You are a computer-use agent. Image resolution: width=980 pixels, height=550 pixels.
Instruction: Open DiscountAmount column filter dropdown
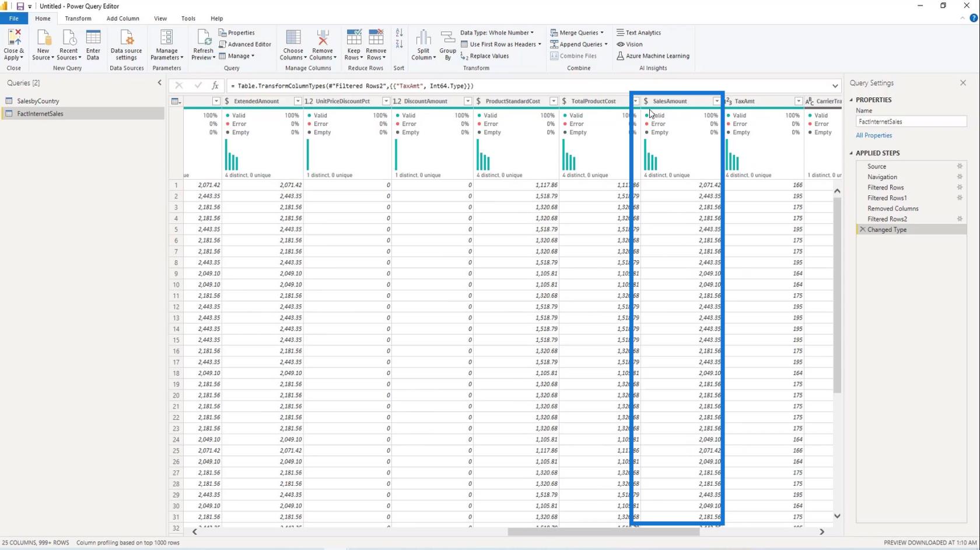coord(468,101)
